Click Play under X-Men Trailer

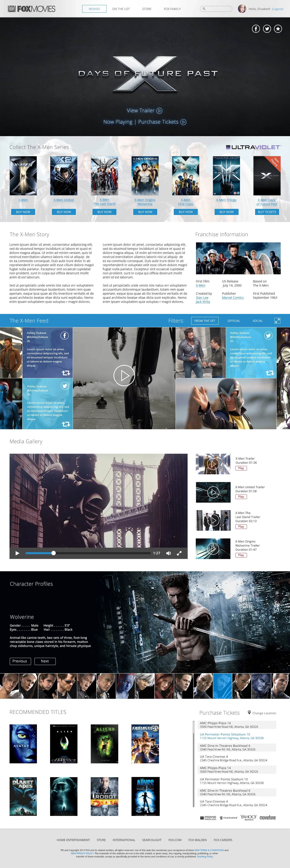click(241, 468)
